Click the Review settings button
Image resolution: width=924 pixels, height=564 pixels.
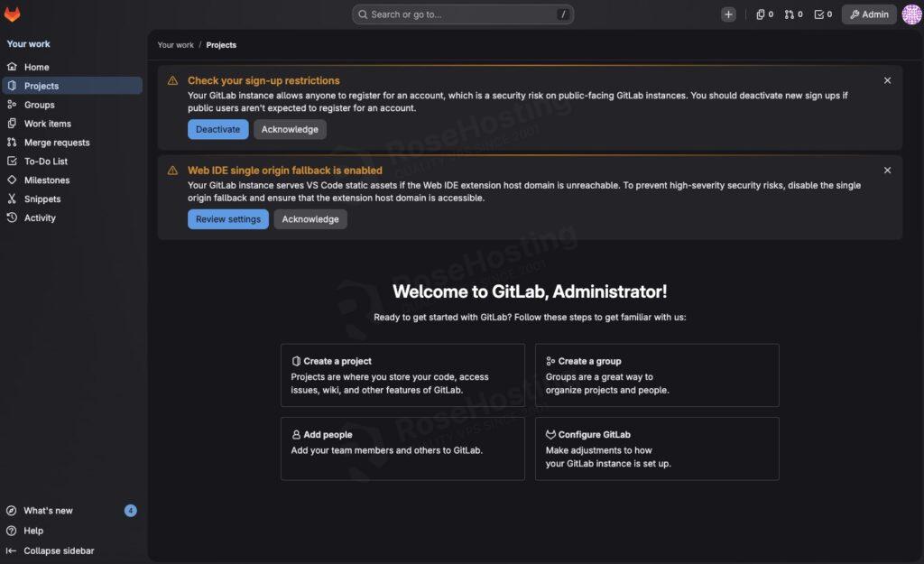(228, 219)
